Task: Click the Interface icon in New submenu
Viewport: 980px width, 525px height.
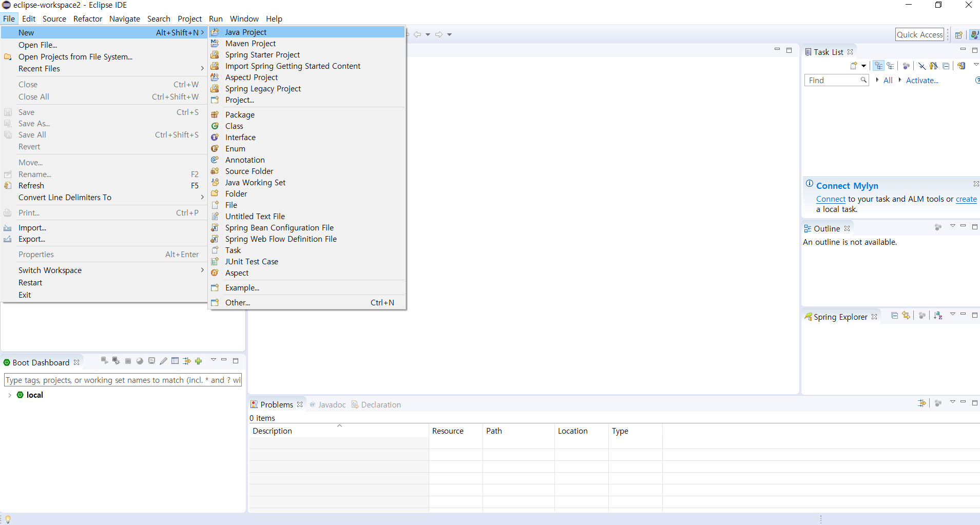Action: (215, 138)
